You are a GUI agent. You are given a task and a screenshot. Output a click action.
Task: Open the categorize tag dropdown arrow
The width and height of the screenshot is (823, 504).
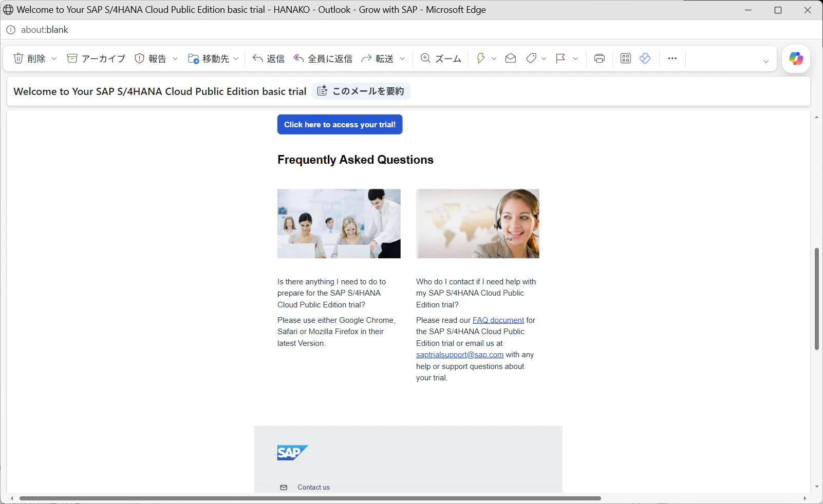544,59
